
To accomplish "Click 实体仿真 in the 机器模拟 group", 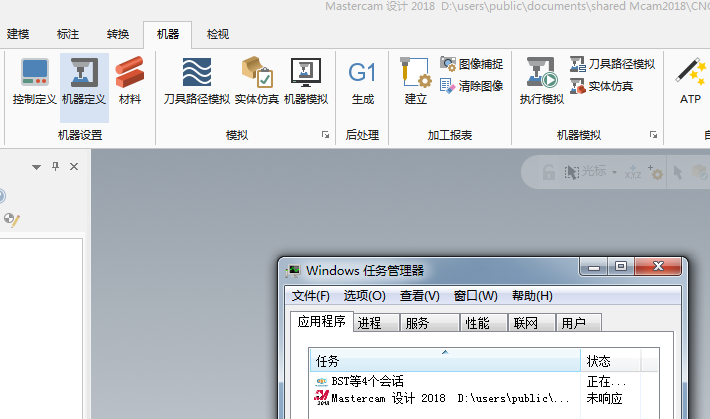I will point(601,86).
